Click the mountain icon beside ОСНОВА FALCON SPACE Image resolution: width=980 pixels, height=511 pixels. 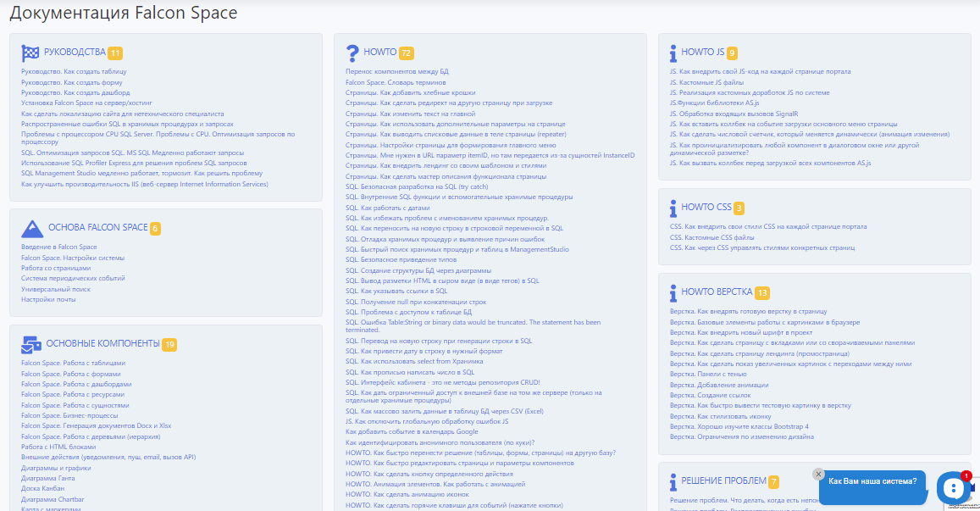pos(32,229)
